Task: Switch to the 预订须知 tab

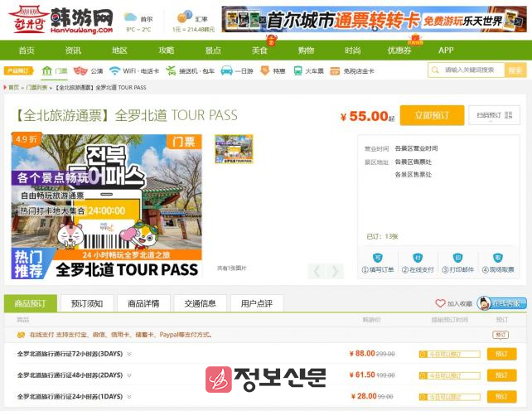Action: point(86,303)
